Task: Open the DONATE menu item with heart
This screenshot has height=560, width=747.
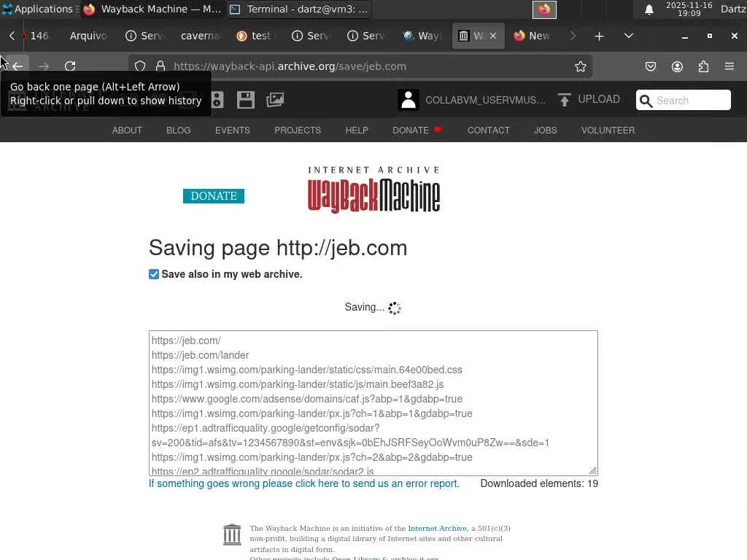Action: click(417, 131)
